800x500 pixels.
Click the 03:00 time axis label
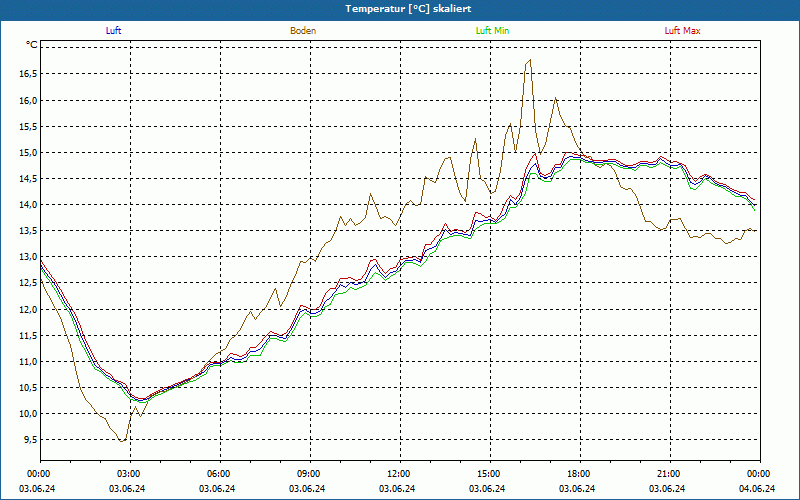click(x=129, y=474)
